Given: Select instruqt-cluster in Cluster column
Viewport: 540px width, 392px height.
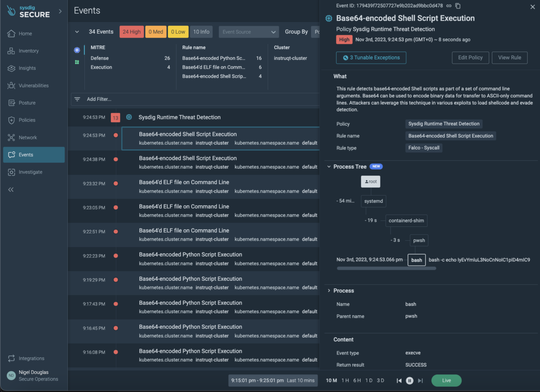Looking at the screenshot, I should point(290,58).
